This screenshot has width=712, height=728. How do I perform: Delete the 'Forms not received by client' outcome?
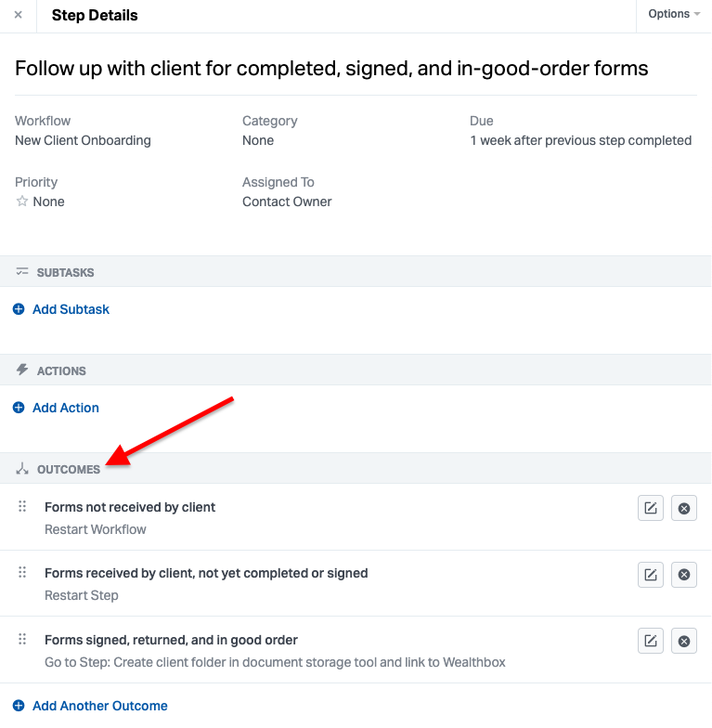[684, 508]
